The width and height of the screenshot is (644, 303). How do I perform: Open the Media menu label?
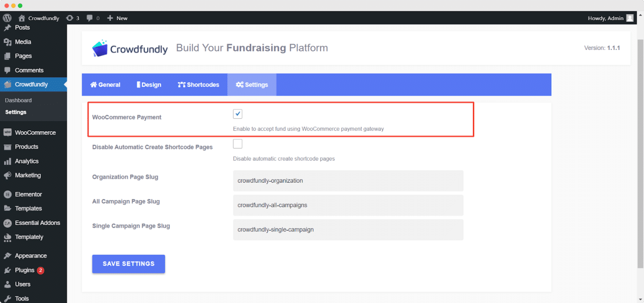tap(23, 42)
